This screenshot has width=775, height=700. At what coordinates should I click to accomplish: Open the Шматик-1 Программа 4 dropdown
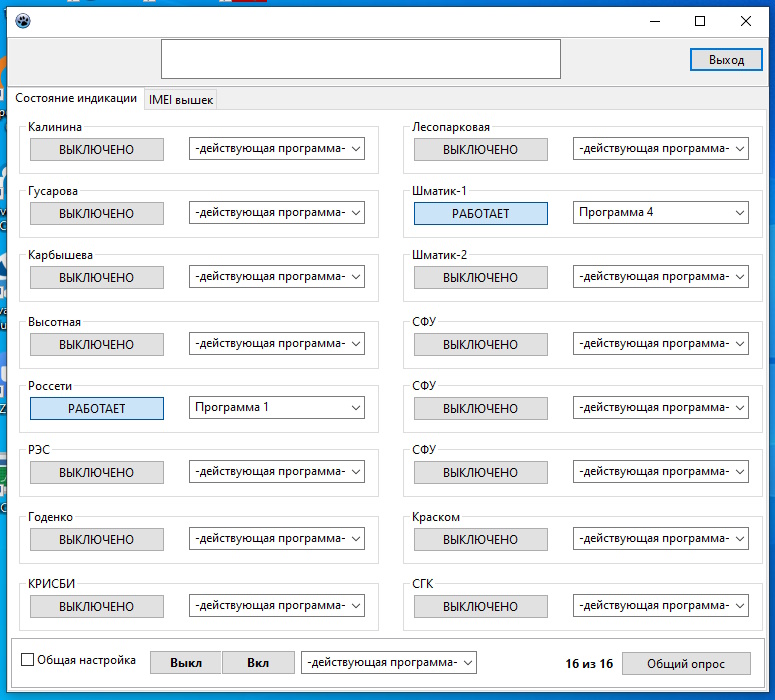coord(661,212)
